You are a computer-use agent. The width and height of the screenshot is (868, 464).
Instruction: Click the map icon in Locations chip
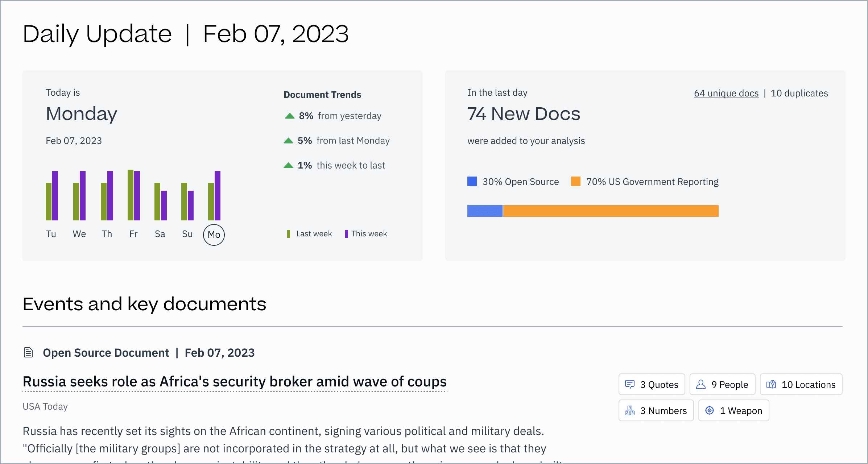click(x=771, y=384)
